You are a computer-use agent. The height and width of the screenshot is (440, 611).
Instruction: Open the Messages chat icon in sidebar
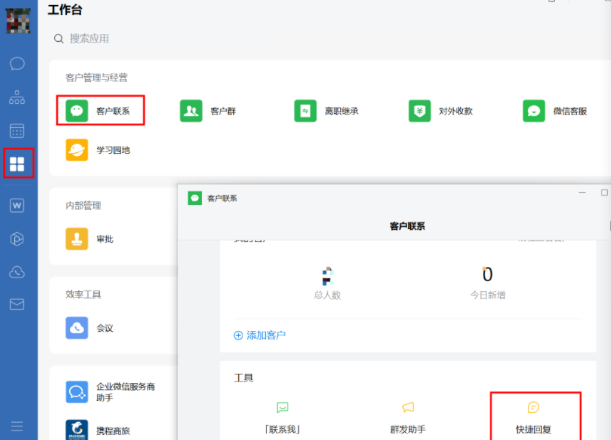[17, 64]
